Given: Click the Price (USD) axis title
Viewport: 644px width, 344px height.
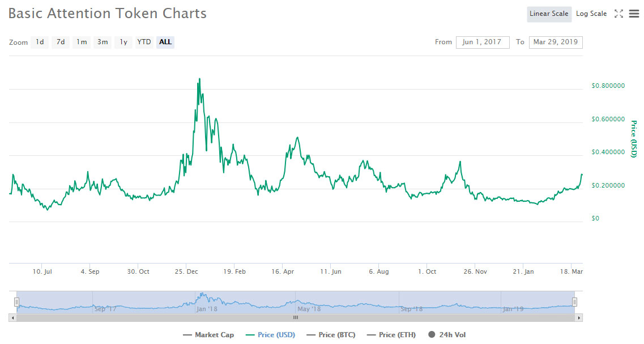Looking at the screenshot, I should click(x=634, y=139).
